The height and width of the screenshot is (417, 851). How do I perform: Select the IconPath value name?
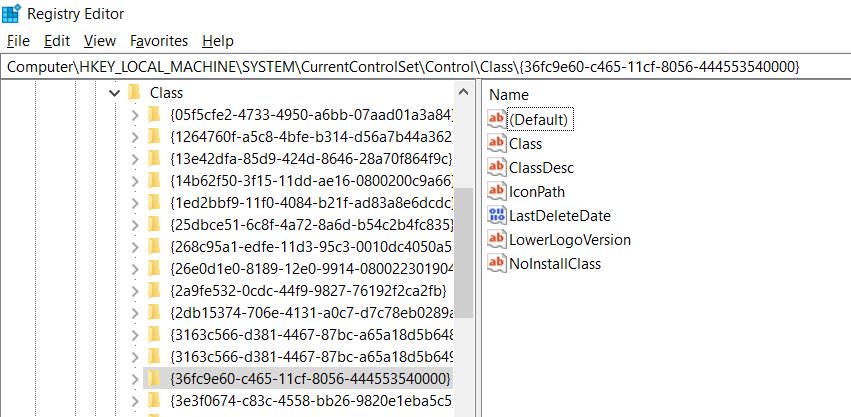537,192
